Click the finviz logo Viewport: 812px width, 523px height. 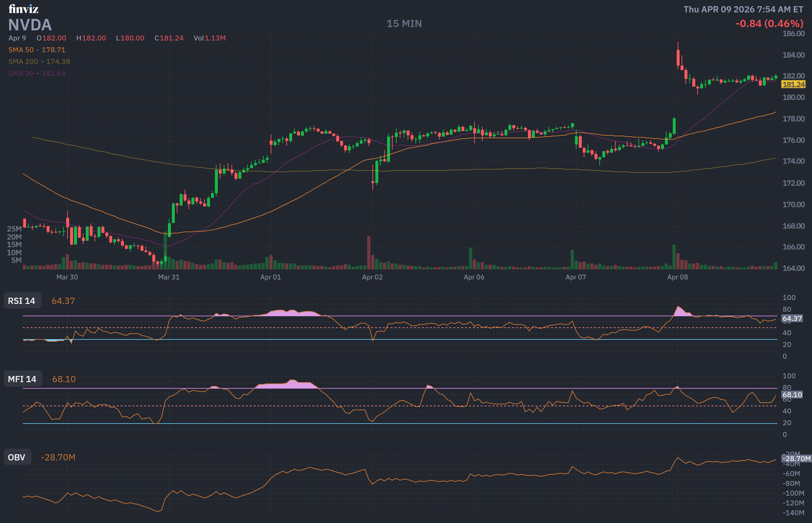(23, 9)
